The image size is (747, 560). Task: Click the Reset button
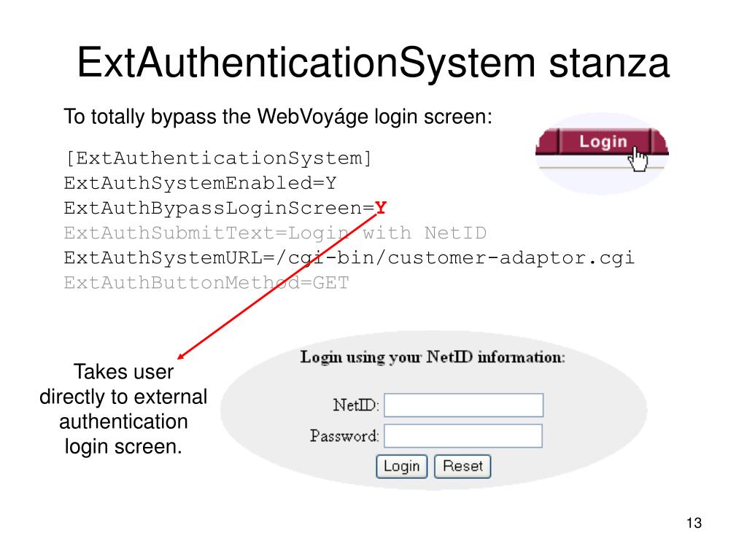tap(462, 466)
